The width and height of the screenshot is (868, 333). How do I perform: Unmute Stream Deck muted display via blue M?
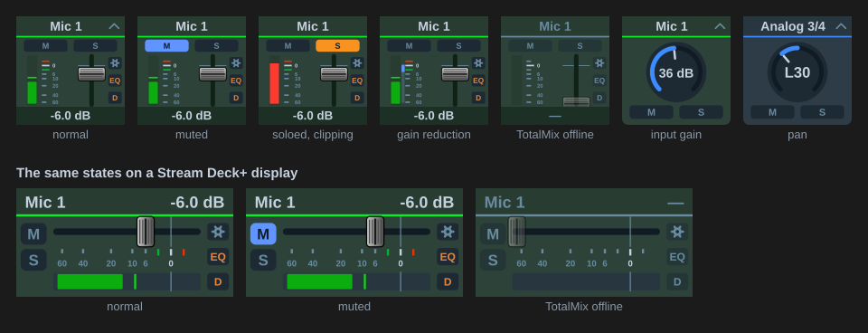[263, 233]
